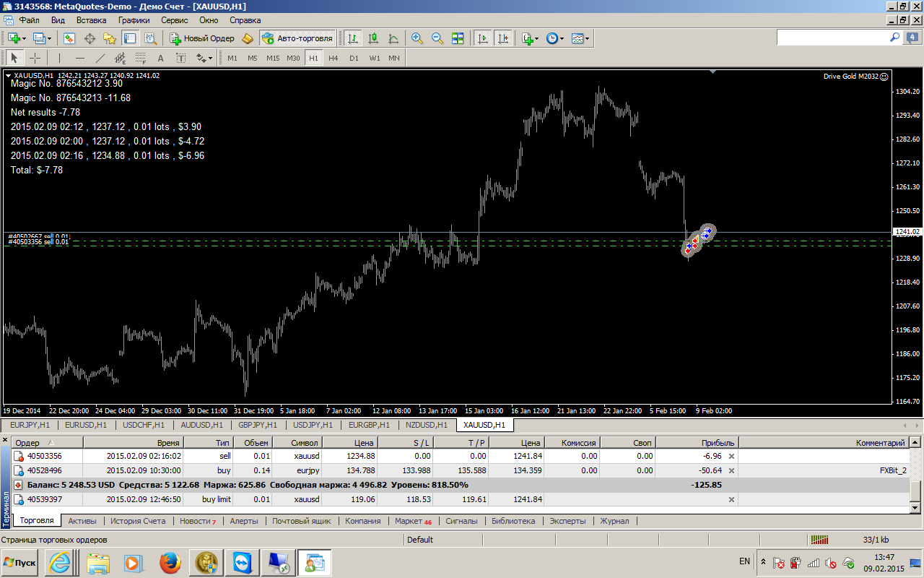
Task: Click the zoom in magnifier icon
Action: [417, 38]
